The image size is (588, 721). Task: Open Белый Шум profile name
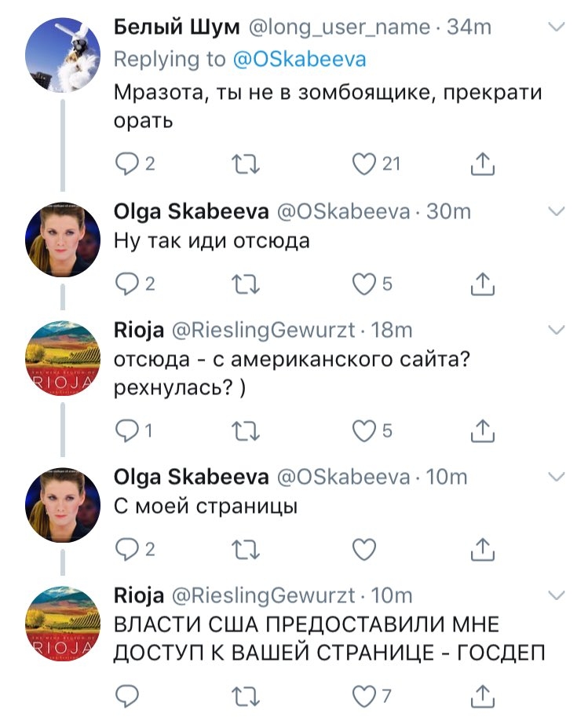[x=177, y=27]
